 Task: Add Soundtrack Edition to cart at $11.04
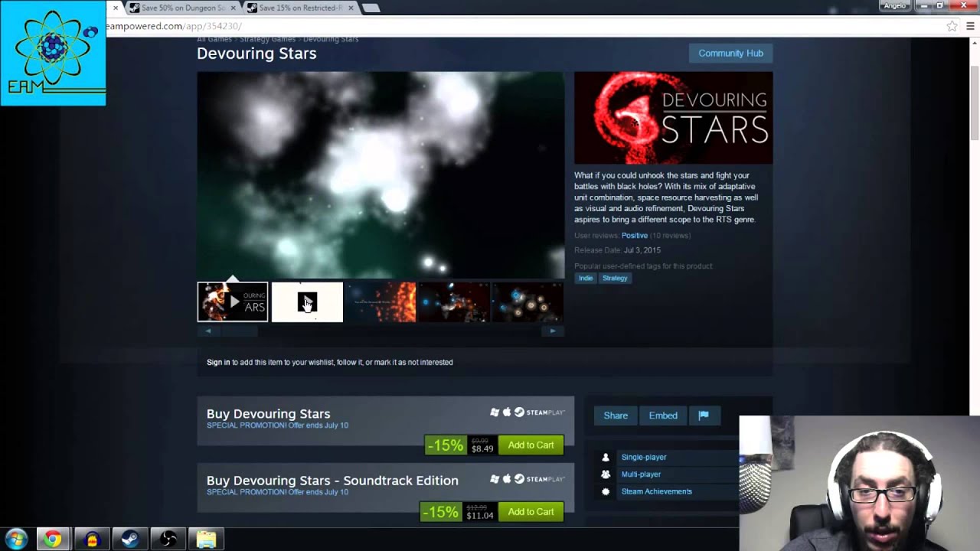click(x=531, y=511)
